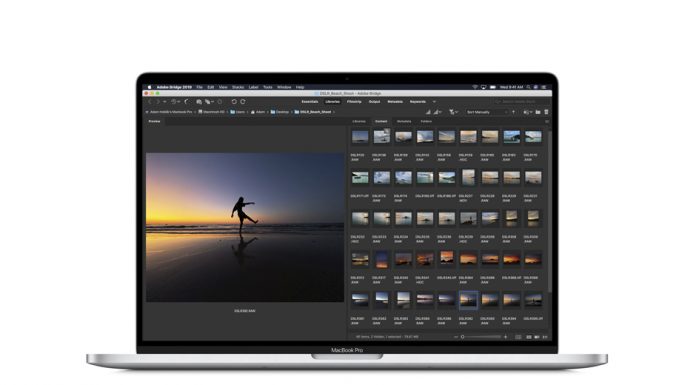Go back with the toolbar back arrow
Screen dimensions: 696x385
tap(150, 102)
